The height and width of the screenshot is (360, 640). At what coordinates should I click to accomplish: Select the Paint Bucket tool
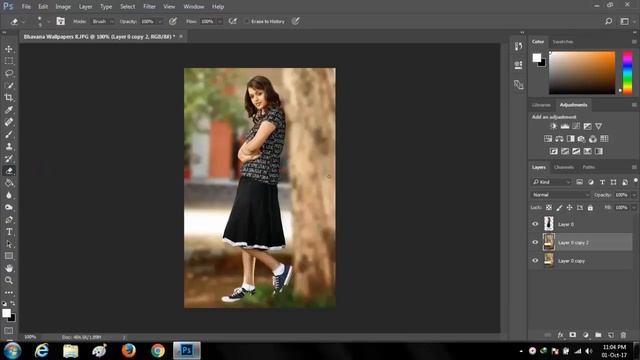(9, 183)
